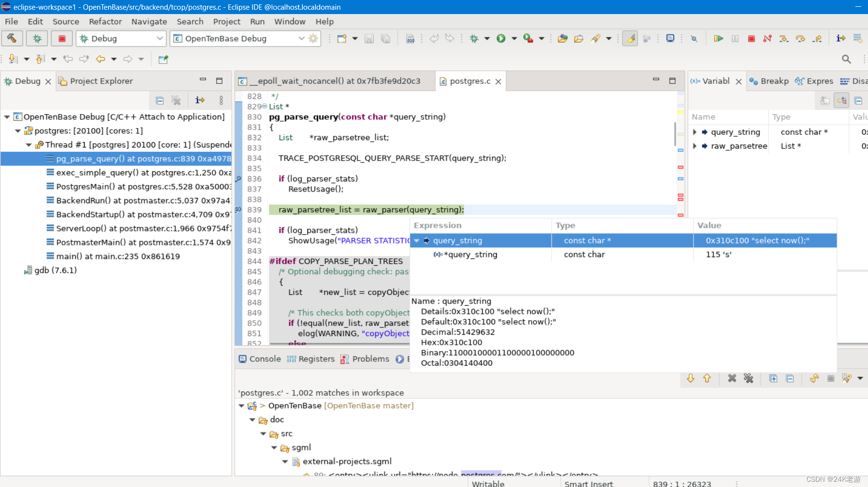Click the red Stop launch button

62,38
